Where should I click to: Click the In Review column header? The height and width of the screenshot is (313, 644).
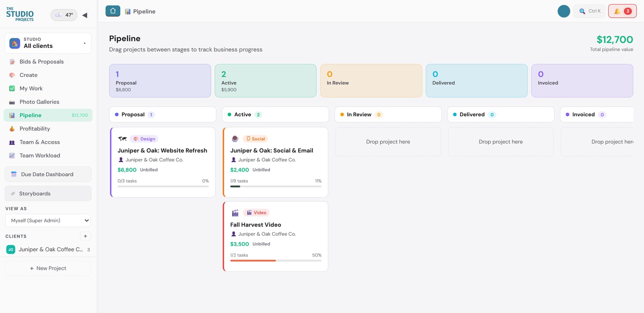click(x=388, y=115)
